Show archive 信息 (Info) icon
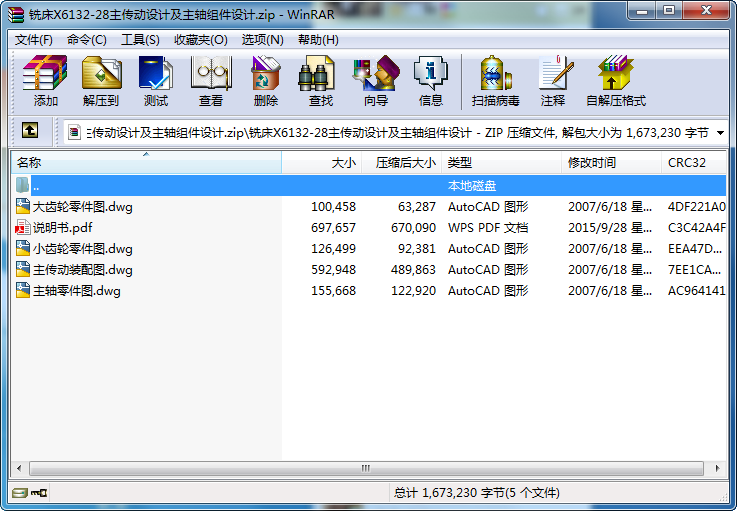 tap(430, 80)
